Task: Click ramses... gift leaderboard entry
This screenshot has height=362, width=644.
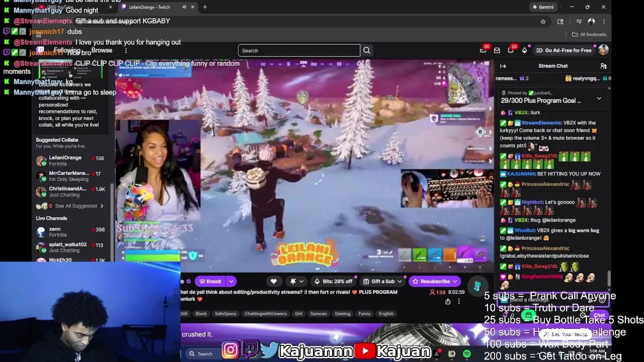Action: tap(513, 78)
